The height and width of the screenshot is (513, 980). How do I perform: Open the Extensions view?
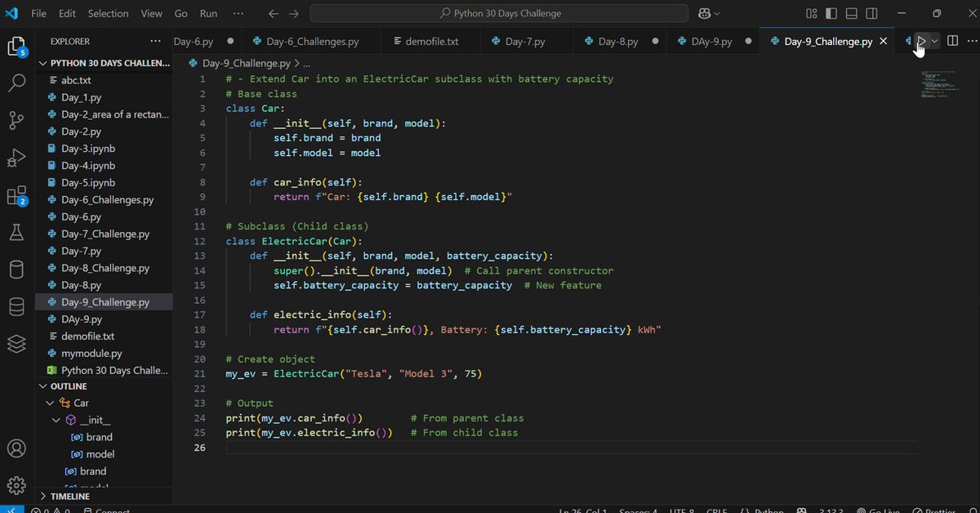[x=17, y=196]
